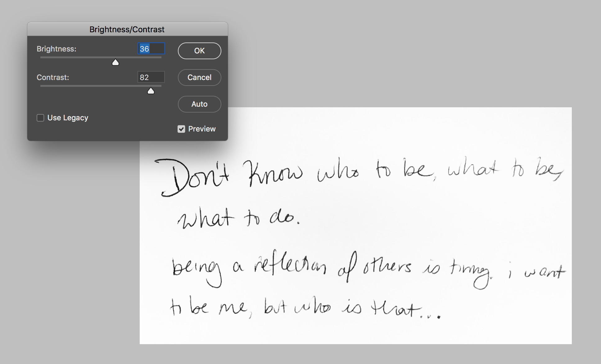Click the Contrast label text
Image resolution: width=601 pixels, height=364 pixels.
53,78
